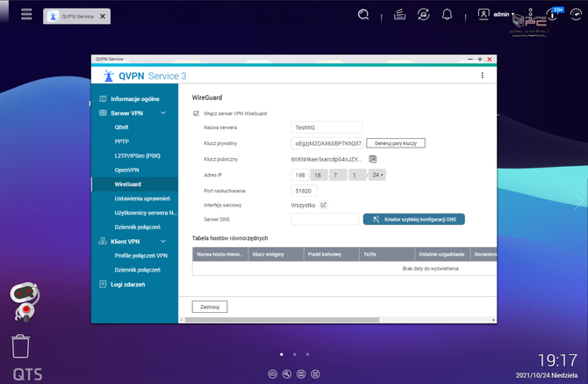Open the trash bin on the desktop

pyautogui.click(x=20, y=346)
